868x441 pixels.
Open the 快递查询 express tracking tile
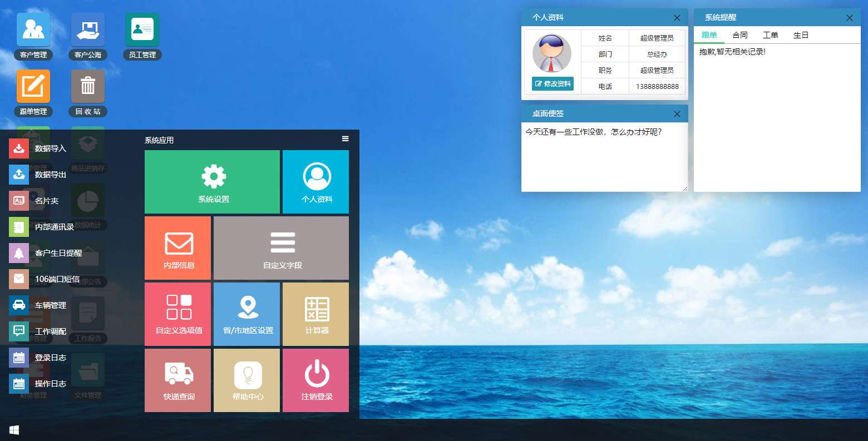coord(177,380)
